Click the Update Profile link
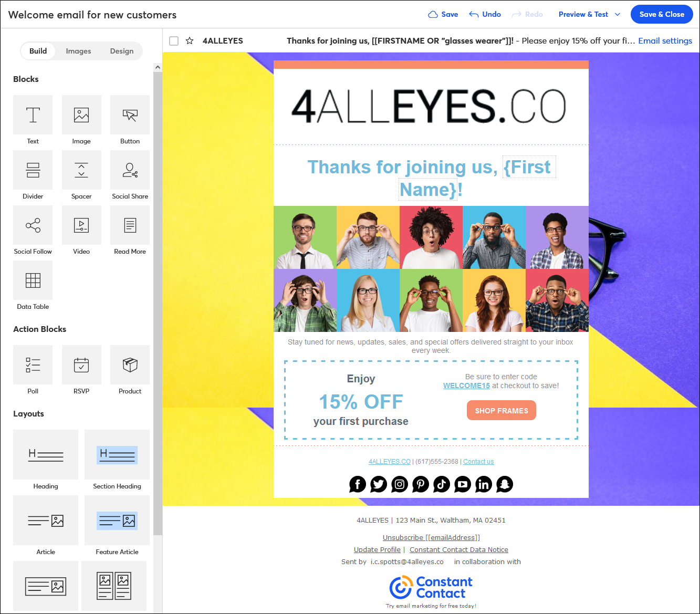Image resolution: width=700 pixels, height=614 pixels. pyautogui.click(x=377, y=549)
